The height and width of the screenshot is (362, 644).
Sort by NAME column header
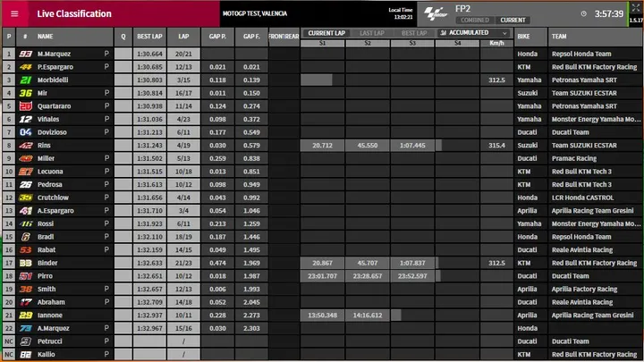46,37
